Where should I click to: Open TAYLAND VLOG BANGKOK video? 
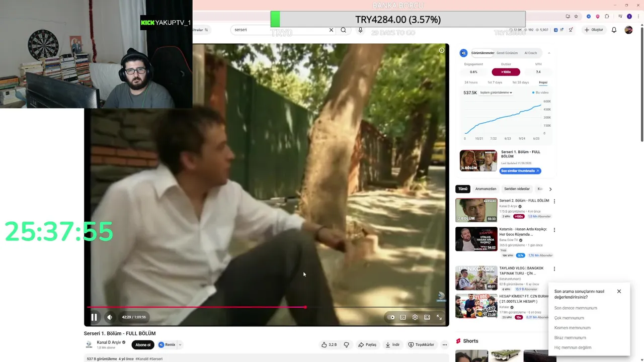476,278
